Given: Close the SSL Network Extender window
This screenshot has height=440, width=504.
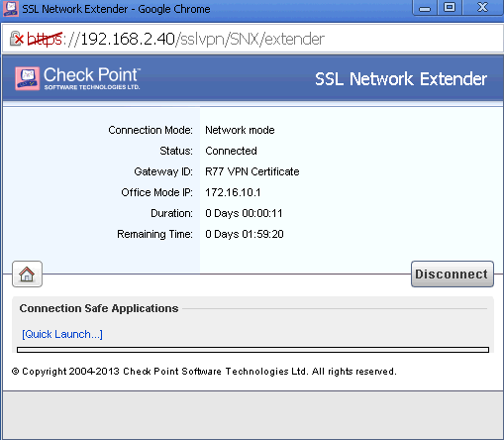Looking at the screenshot, I should click(x=482, y=8).
